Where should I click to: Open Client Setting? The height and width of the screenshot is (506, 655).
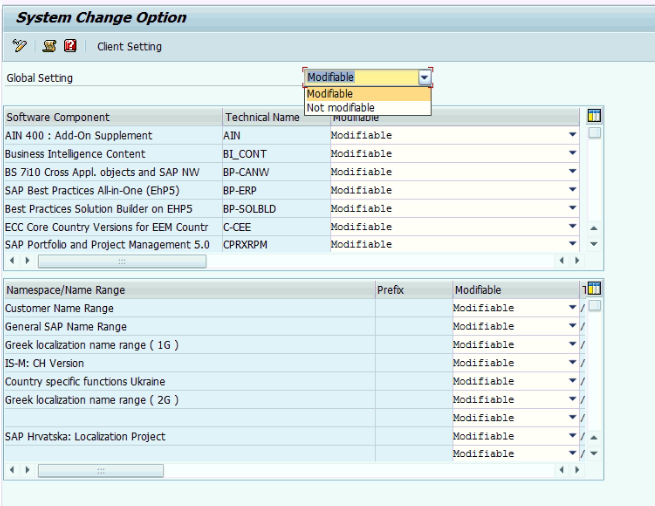(x=129, y=46)
